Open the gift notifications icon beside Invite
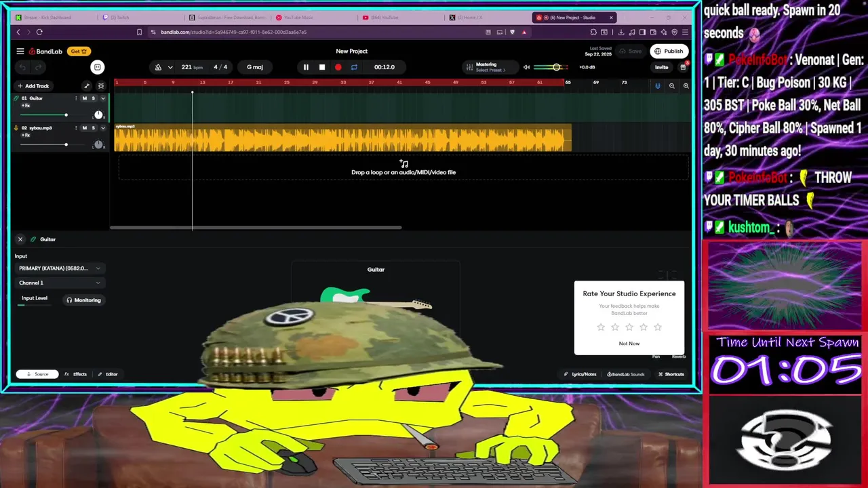Screen dimensions: 868x488 [684, 67]
